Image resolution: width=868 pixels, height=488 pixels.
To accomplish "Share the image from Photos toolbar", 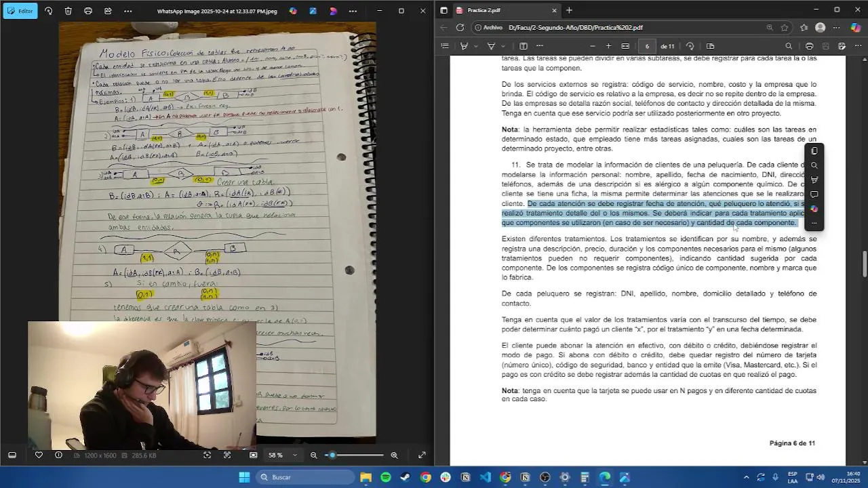I will 108,11.
